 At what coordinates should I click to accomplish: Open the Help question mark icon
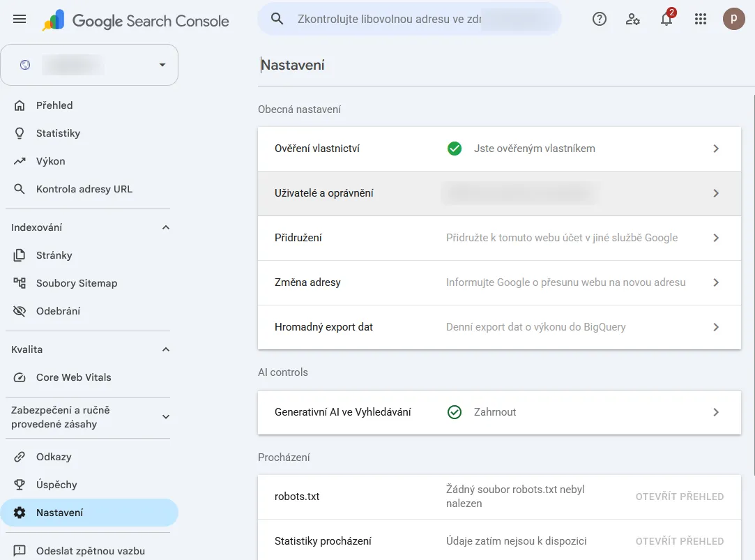(x=599, y=20)
